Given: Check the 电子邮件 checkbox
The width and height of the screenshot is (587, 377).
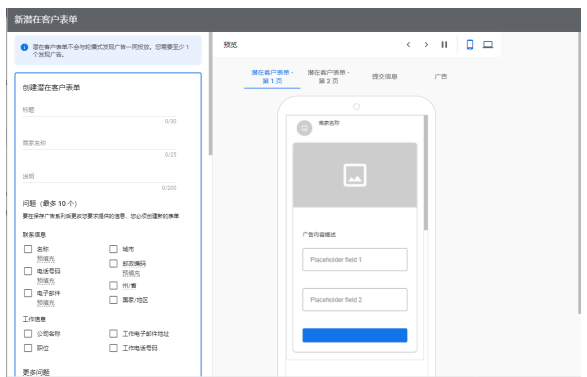Looking at the screenshot, I should (28, 293).
